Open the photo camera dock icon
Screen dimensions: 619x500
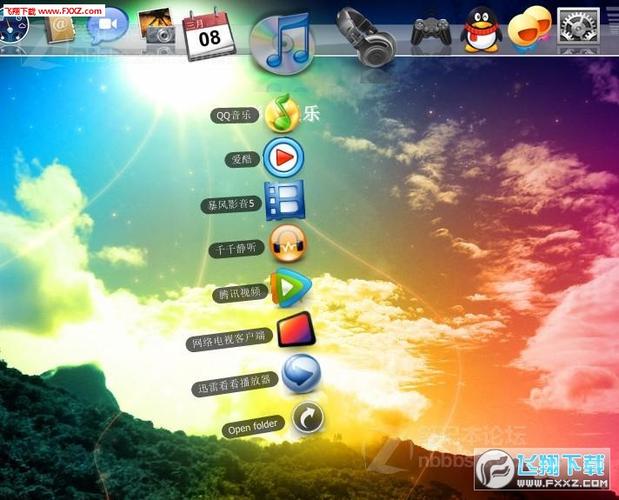[x=157, y=26]
